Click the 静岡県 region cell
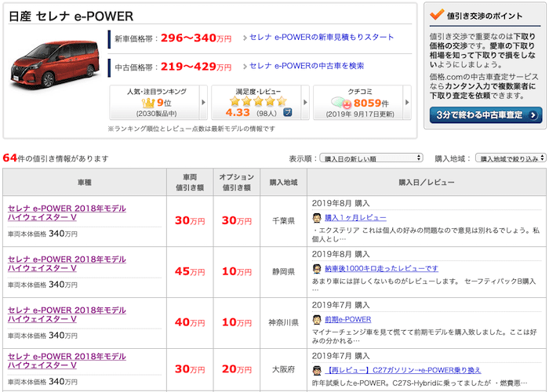The image size is (549, 392). (x=284, y=271)
